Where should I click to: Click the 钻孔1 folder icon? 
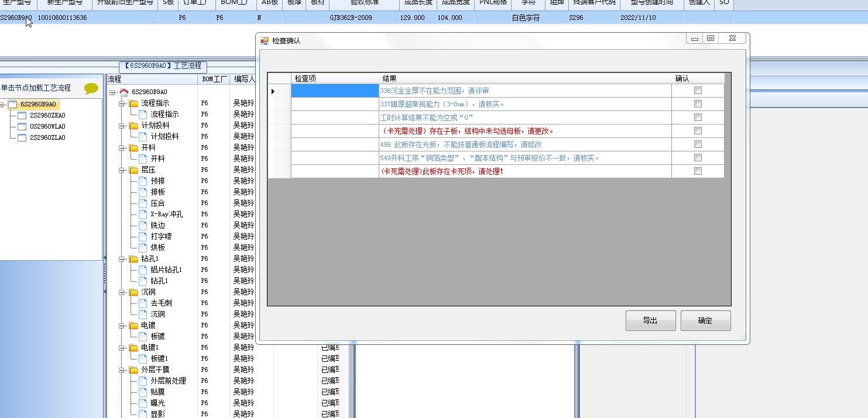(x=133, y=258)
